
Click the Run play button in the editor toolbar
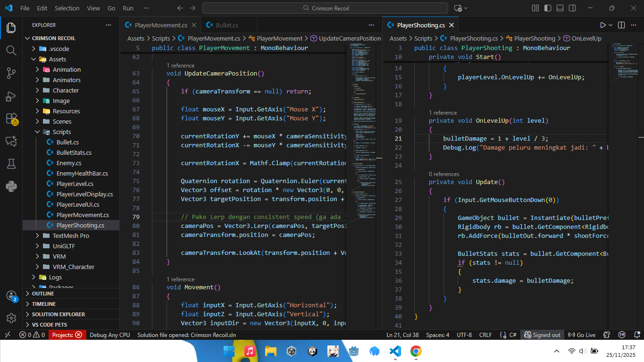point(602,25)
